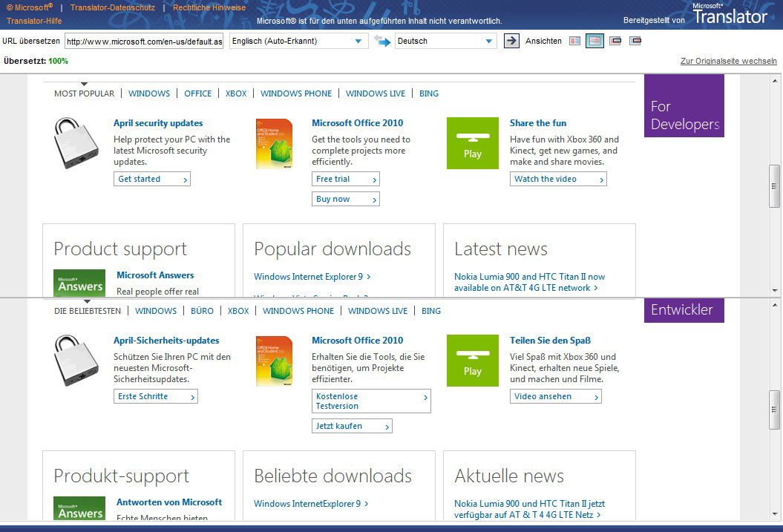Open Microsoft Answers link
Image resolution: width=783 pixels, height=532 pixels.
pyautogui.click(x=155, y=275)
